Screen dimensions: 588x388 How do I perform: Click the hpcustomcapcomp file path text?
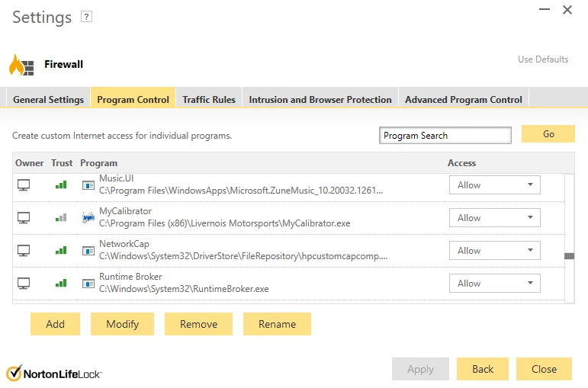(243, 256)
